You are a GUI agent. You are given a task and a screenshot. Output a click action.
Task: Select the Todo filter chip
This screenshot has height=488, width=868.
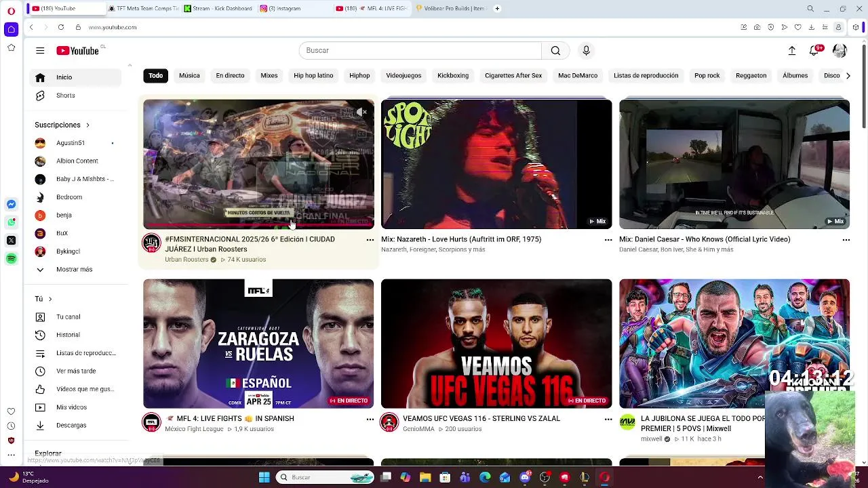pyautogui.click(x=156, y=76)
